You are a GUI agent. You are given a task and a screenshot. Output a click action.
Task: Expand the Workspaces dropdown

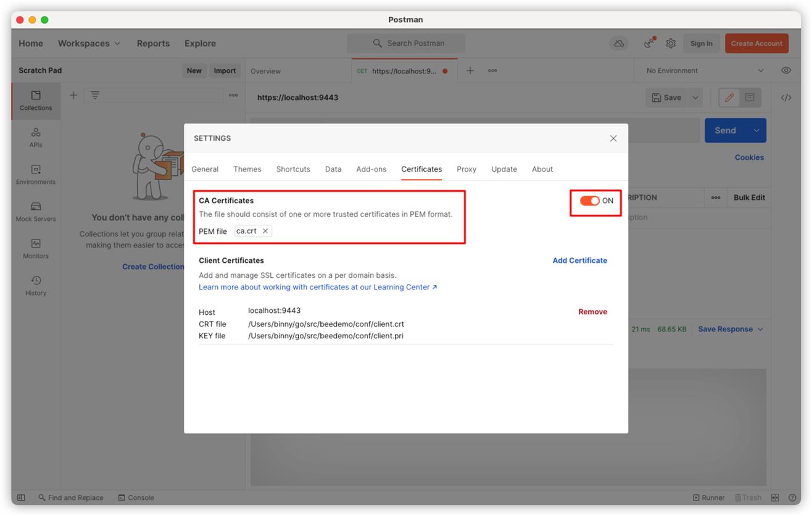coord(89,43)
